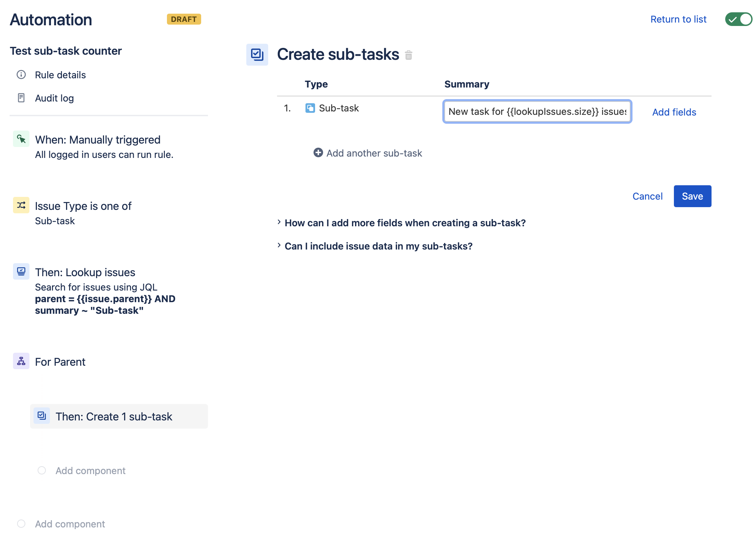
Task: Save the sub-task configuration
Action: point(692,196)
